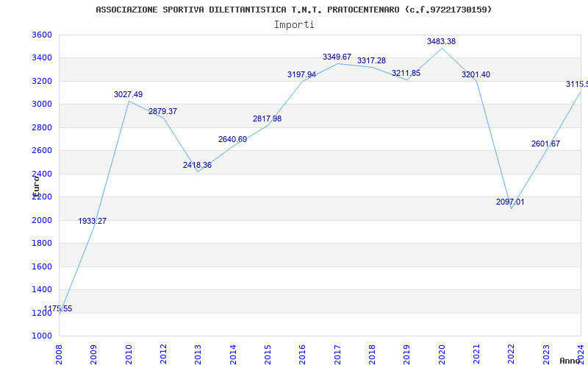Select the peak data label 3483.38
Viewport: 588px width, 368px height.
tap(442, 42)
